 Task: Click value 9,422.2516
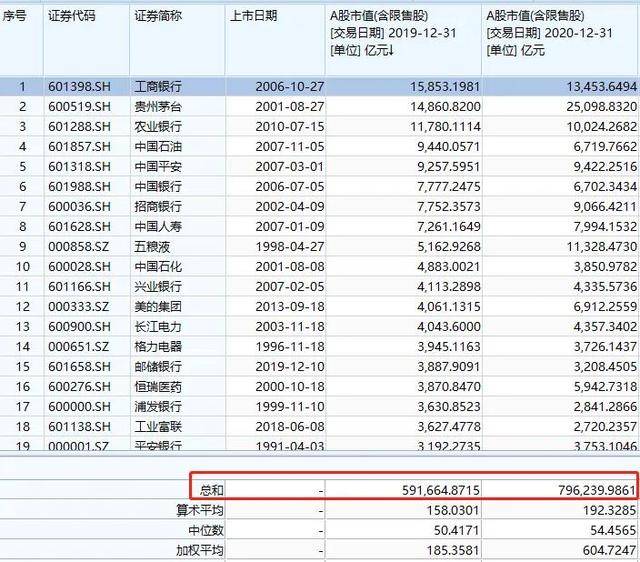[x=605, y=167]
